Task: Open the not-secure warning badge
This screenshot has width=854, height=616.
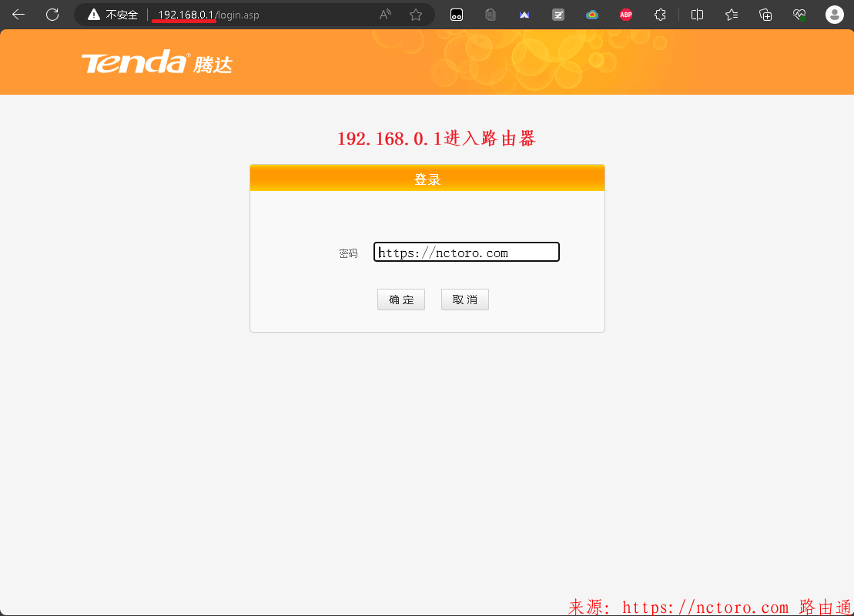Action: [112, 15]
